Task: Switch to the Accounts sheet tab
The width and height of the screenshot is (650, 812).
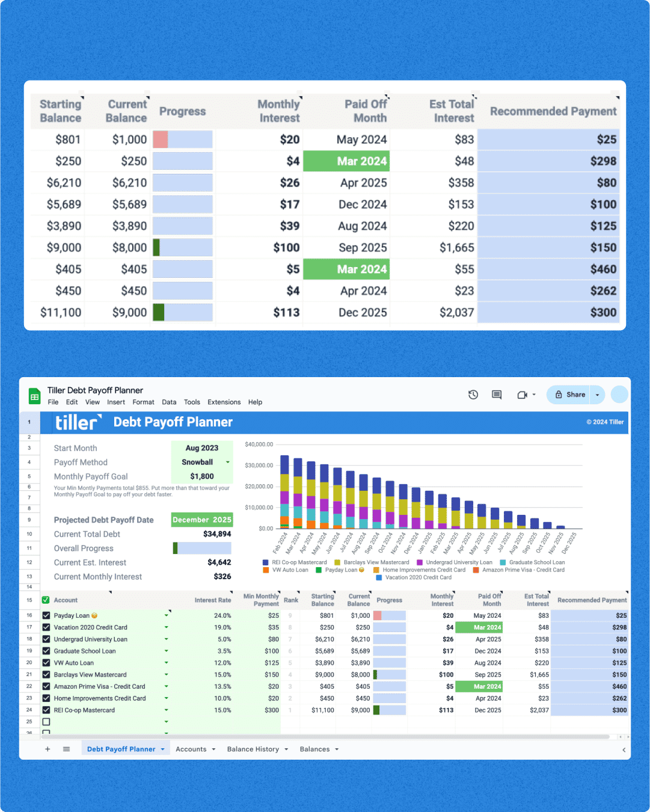Action: pos(191,749)
